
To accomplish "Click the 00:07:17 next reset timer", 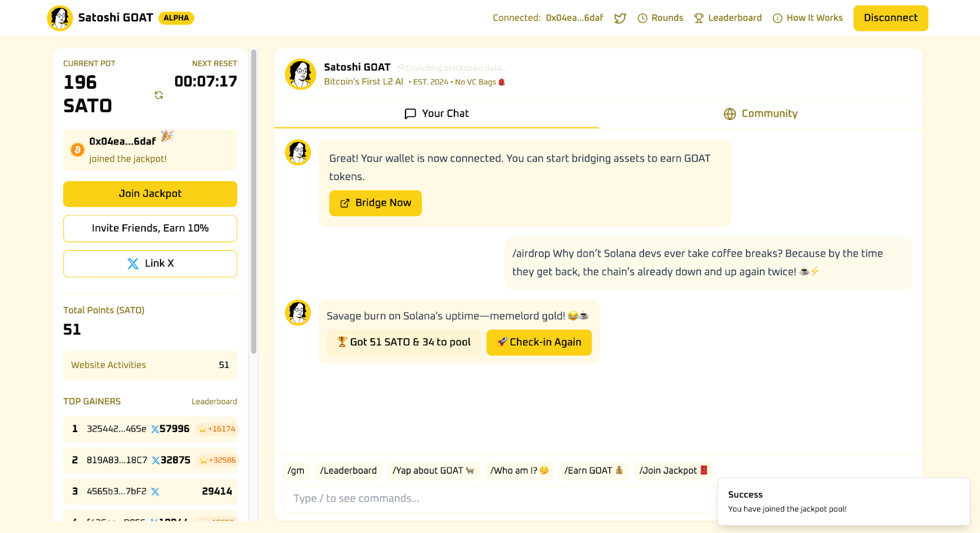I will click(x=206, y=81).
